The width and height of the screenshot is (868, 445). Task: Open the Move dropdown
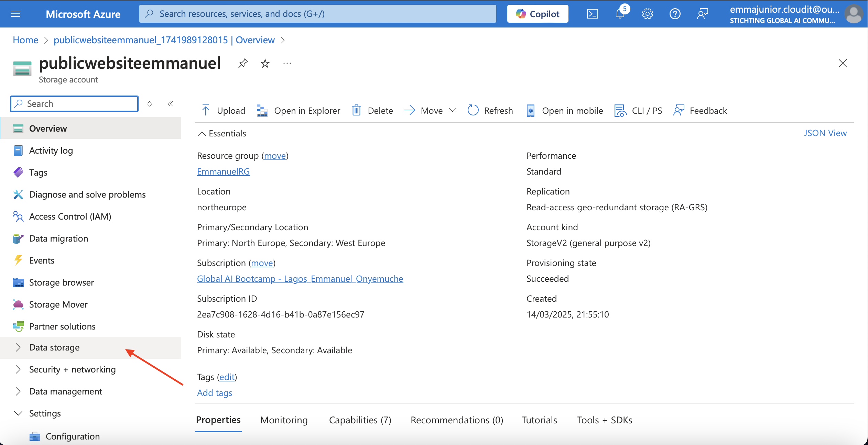430,111
